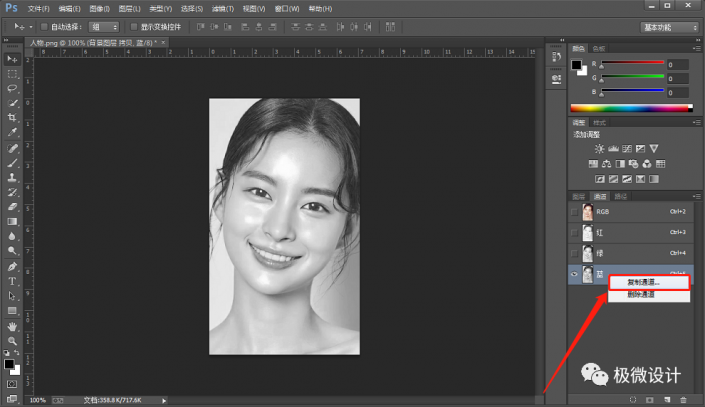
Task: Select the Hand tool
Action: (x=13, y=326)
